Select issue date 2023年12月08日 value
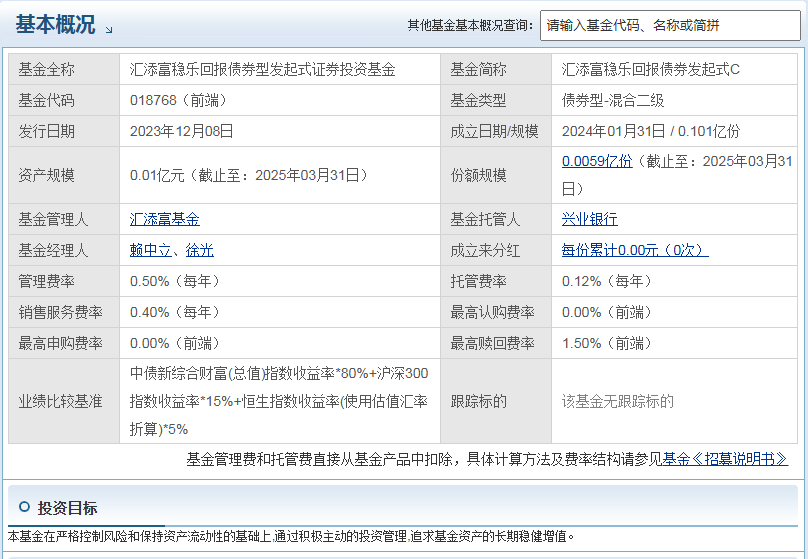This screenshot has width=808, height=559. pyautogui.click(x=181, y=131)
